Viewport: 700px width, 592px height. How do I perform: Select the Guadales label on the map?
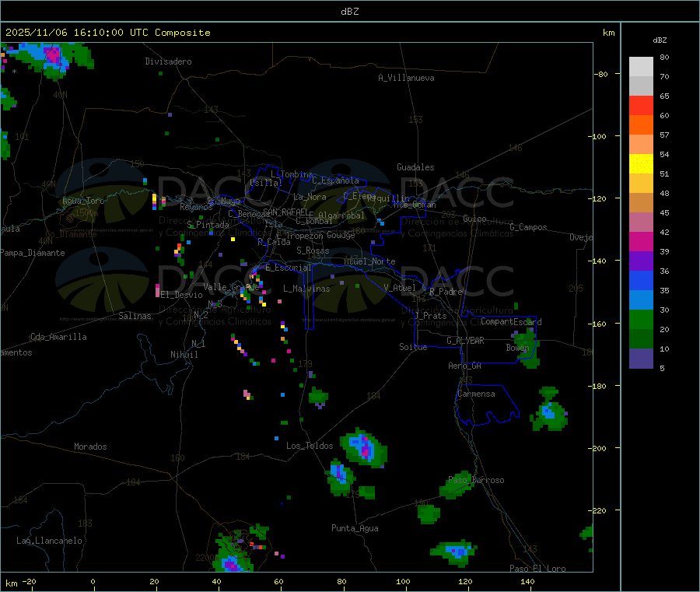(x=415, y=167)
